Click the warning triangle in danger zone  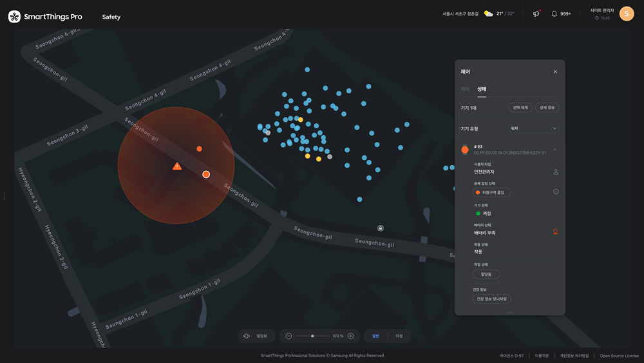pos(177,166)
